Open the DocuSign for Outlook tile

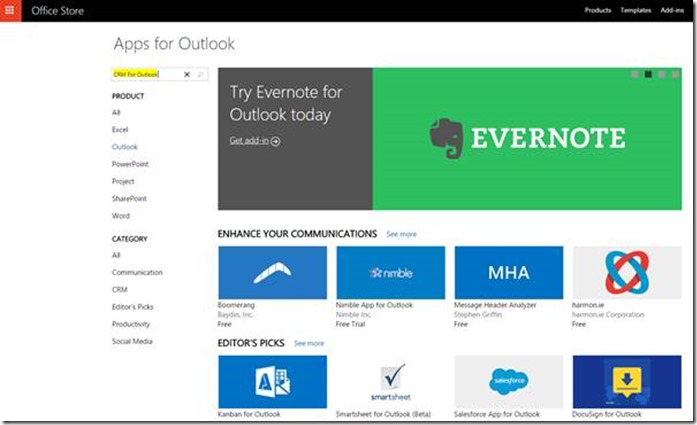pos(626,381)
